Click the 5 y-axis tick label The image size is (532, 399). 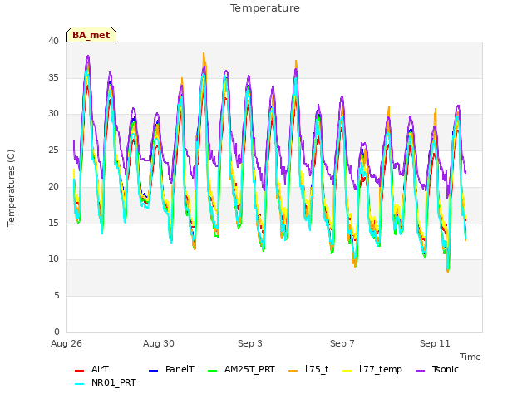click(x=57, y=296)
